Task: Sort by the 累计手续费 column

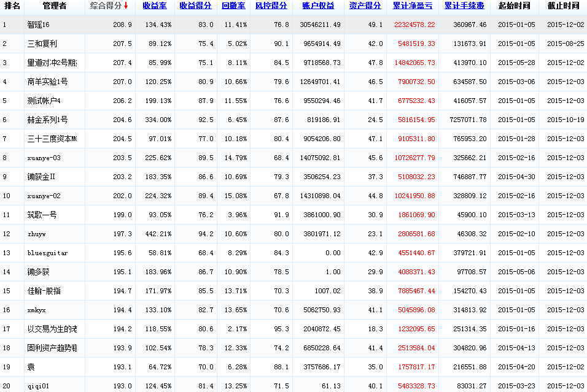Action: [x=464, y=6]
